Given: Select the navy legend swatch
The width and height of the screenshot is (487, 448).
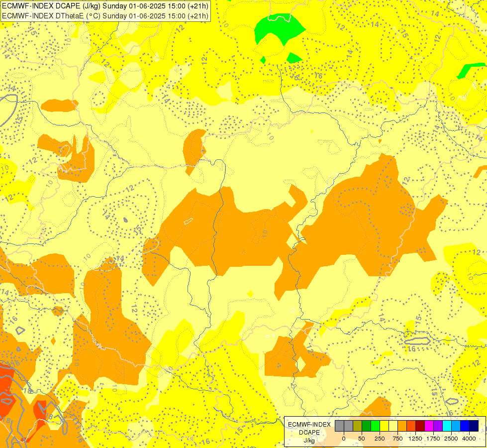Looking at the screenshot, I should tap(474, 426).
